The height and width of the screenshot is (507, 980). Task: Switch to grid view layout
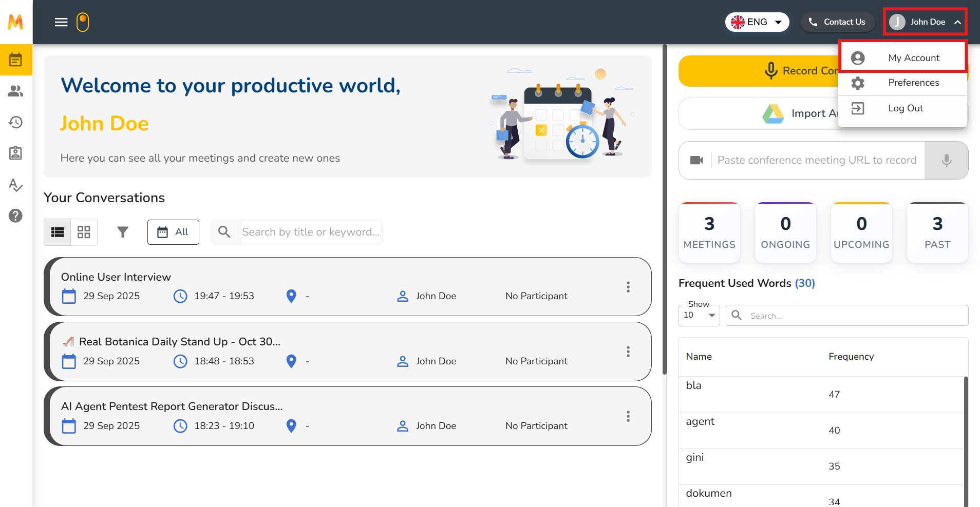point(84,232)
